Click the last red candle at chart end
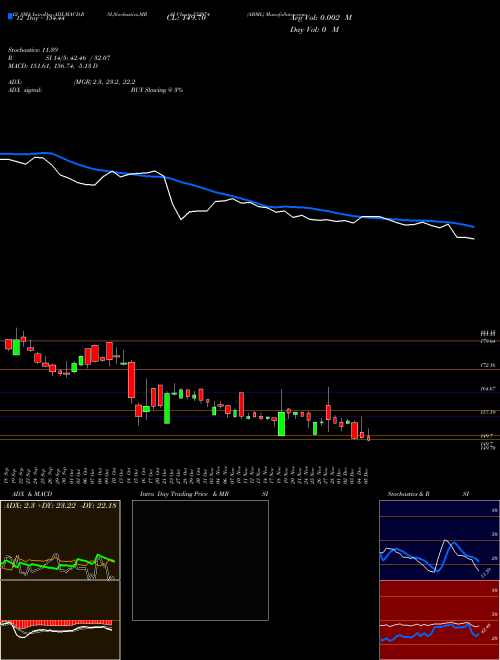The width and height of the screenshot is (500, 660). 368,438
